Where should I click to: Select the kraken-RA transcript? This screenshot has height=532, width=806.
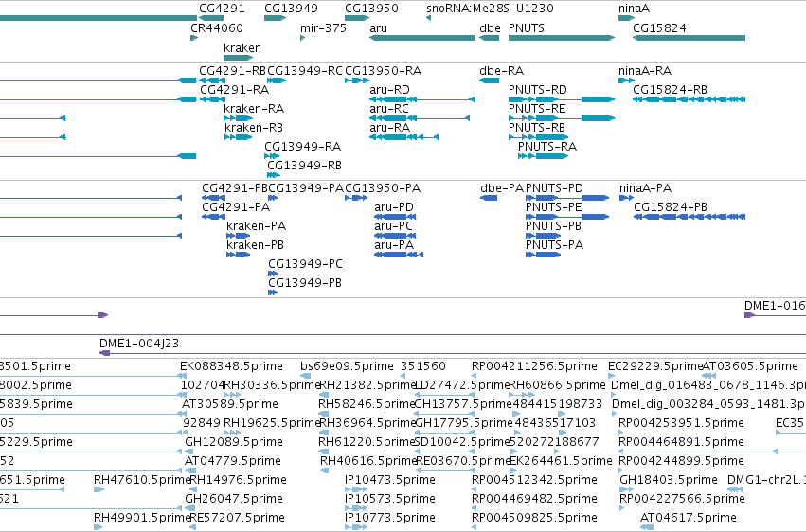click(238, 118)
